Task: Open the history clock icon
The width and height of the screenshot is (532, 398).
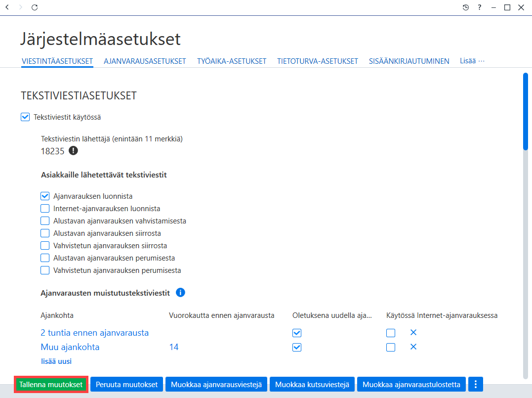Action: point(466,7)
